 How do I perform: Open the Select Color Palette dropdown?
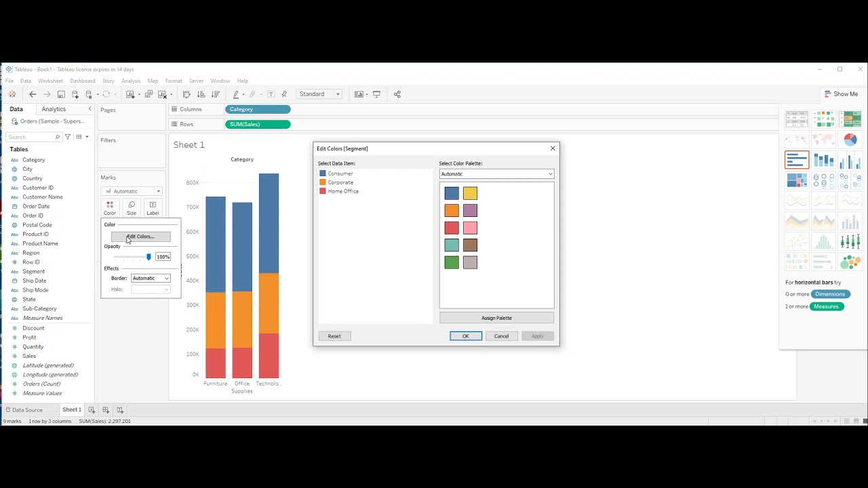[x=496, y=174]
